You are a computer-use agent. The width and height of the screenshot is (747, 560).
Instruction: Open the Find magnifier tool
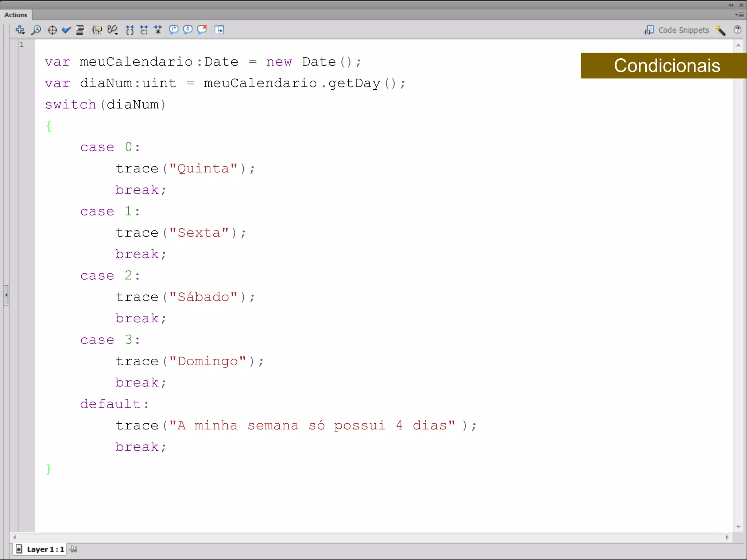[36, 30]
